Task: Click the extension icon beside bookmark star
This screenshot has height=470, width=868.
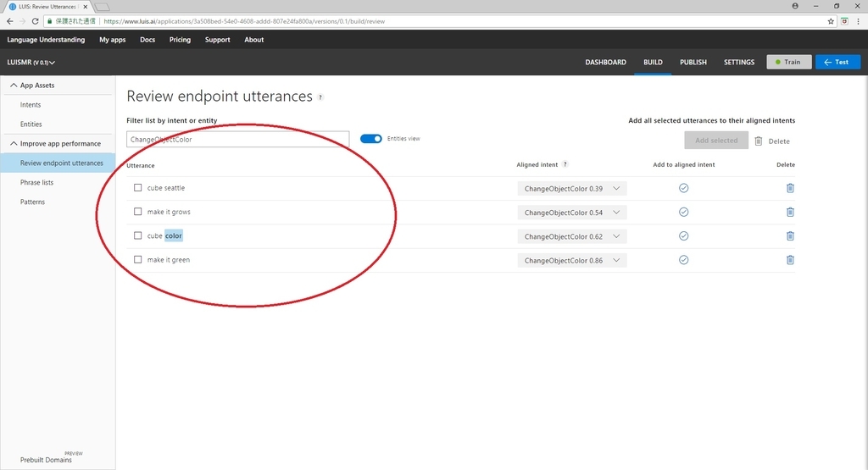Action: pos(845,21)
